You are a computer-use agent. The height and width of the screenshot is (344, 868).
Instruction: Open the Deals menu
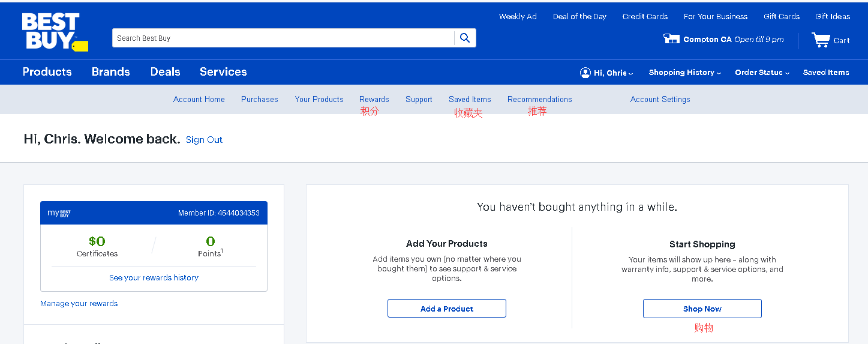165,72
